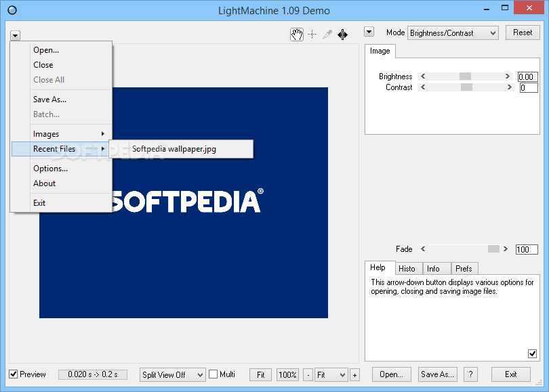The image size is (549, 392).
Task: Switch to the Histo tab
Action: 409,269
